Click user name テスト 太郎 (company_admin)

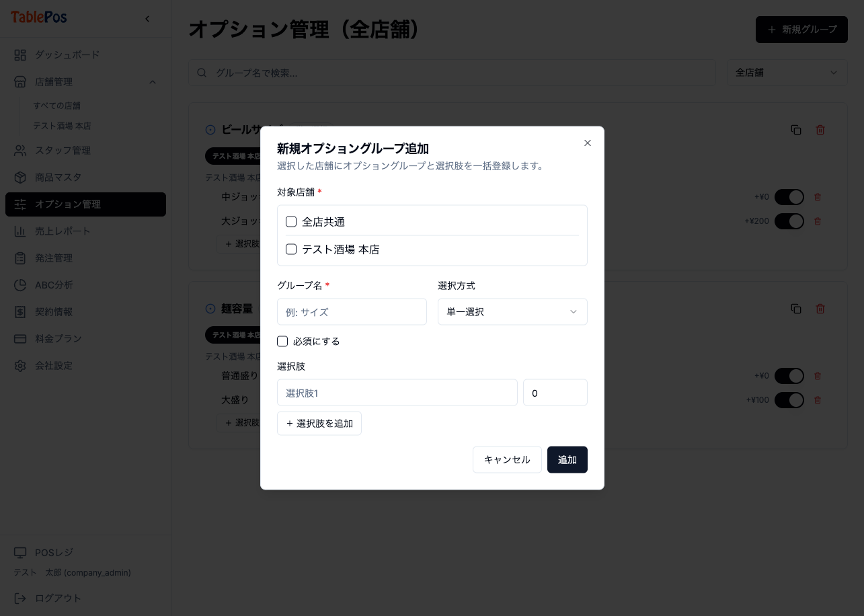(x=72, y=573)
